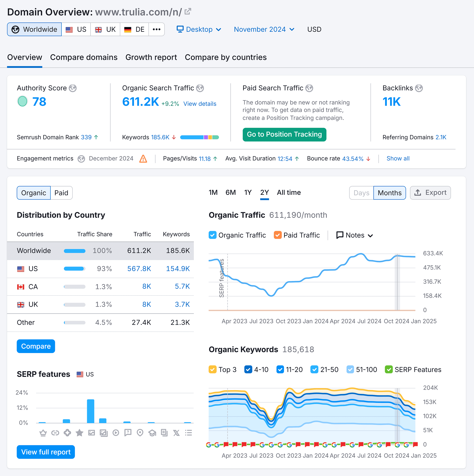Click the US traffic share bar
The width and height of the screenshot is (474, 476).
point(75,269)
